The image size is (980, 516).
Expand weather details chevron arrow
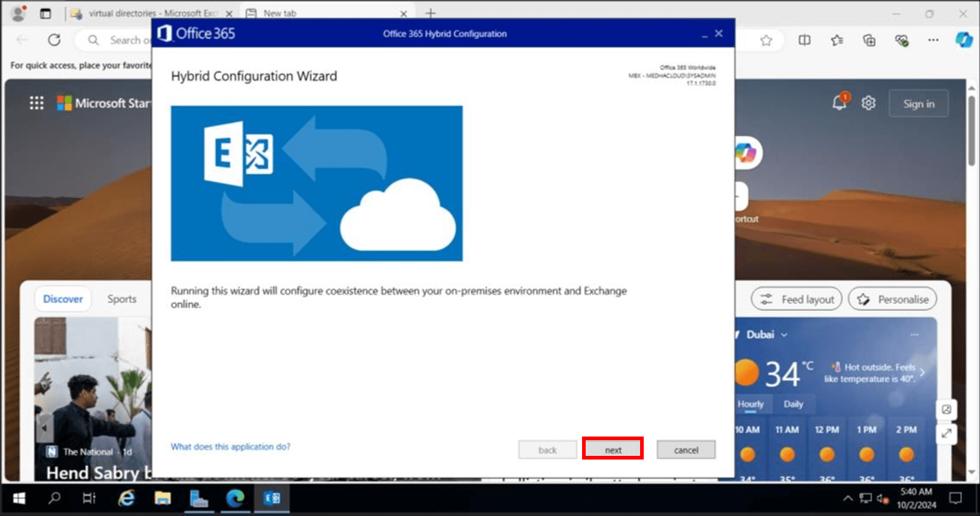click(922, 372)
